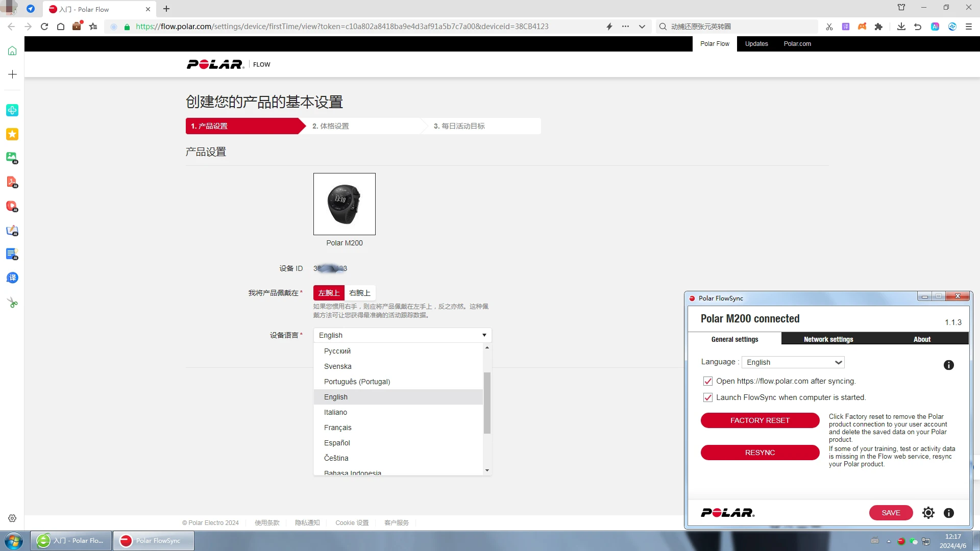The width and height of the screenshot is (980, 551).
Task: Open the Updates top tab
Action: click(756, 44)
